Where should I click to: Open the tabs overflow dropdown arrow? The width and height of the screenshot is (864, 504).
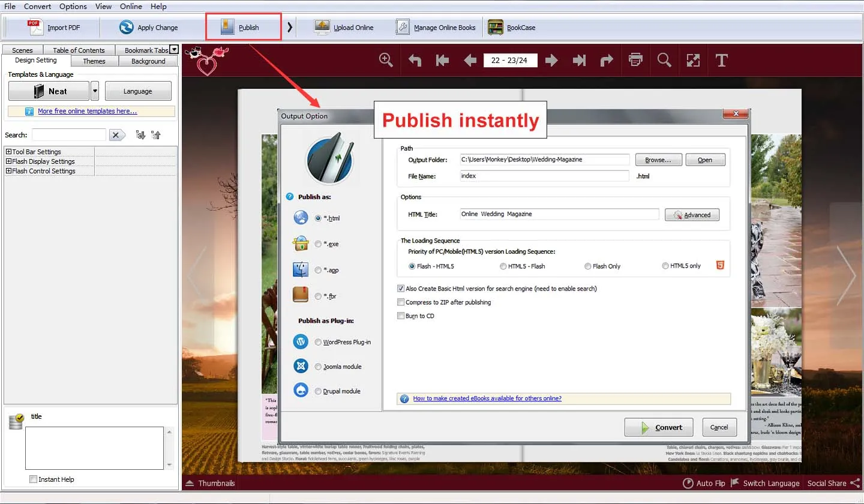[x=174, y=50]
